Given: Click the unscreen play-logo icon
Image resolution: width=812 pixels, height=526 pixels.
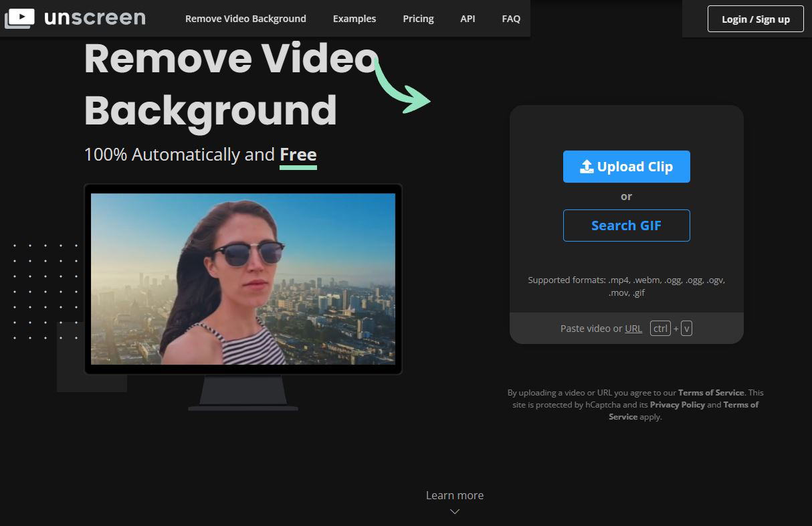Looking at the screenshot, I should (19, 18).
